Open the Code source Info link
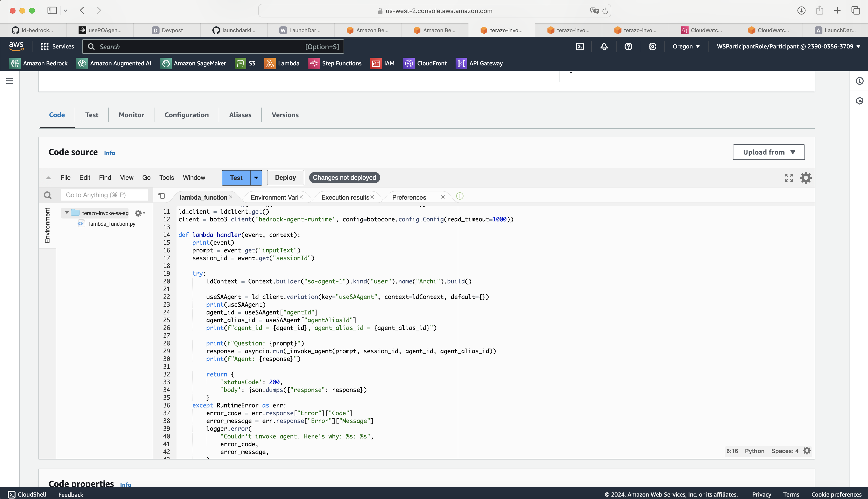 coord(109,153)
